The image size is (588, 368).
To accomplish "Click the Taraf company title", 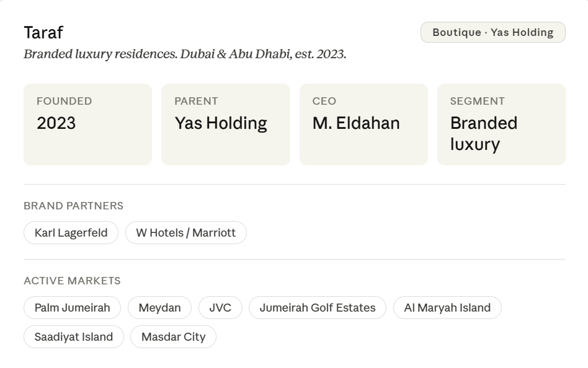I will pyautogui.click(x=43, y=33).
